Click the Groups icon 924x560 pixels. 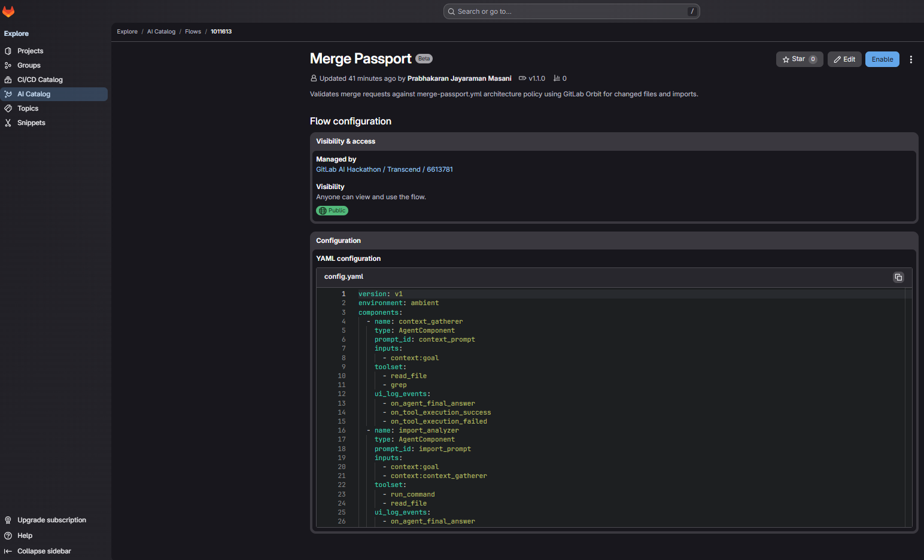pyautogui.click(x=8, y=65)
